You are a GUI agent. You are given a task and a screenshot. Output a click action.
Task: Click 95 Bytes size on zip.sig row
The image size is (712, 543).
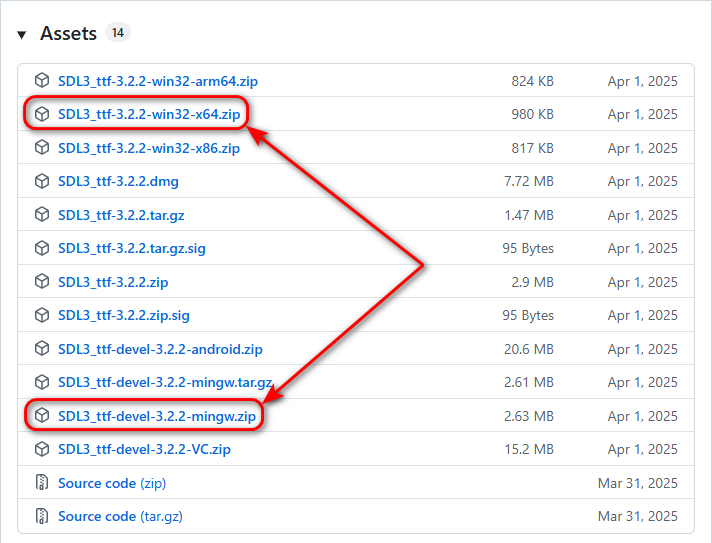point(528,316)
